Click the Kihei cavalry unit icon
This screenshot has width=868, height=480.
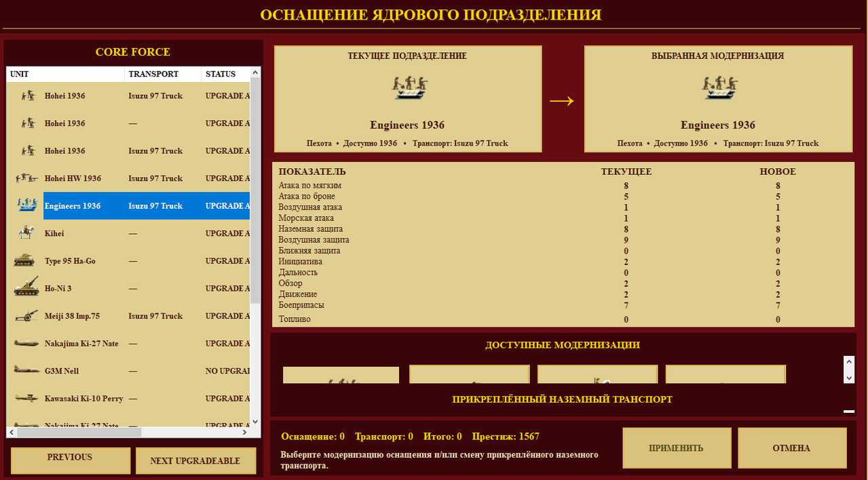(27, 233)
